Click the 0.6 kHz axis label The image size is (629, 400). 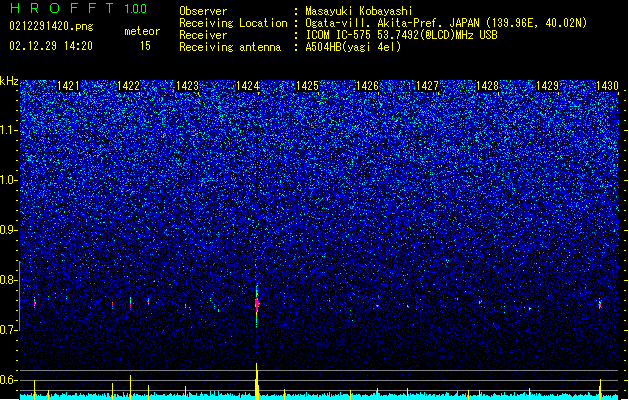coord(8,380)
